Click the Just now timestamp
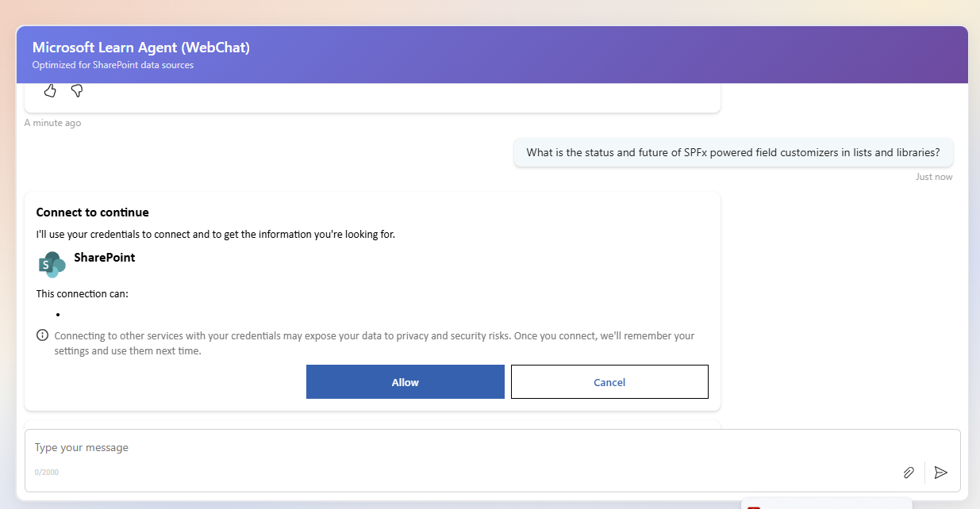 [x=934, y=176]
